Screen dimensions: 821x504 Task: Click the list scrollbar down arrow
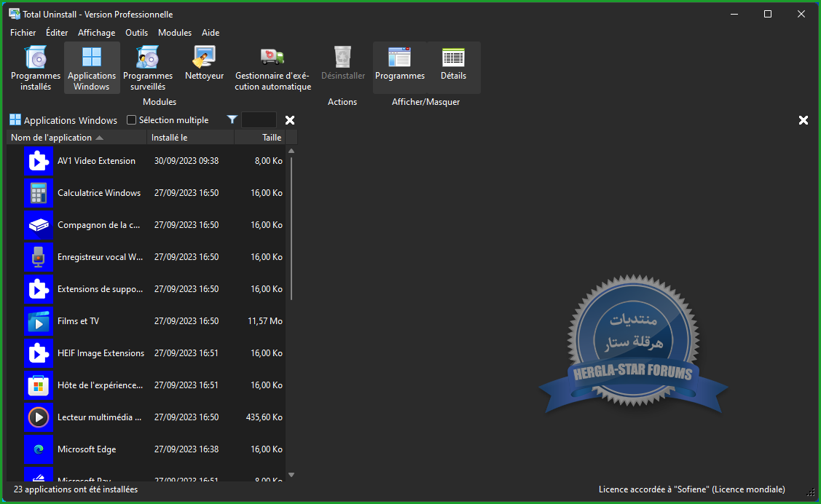pos(291,475)
